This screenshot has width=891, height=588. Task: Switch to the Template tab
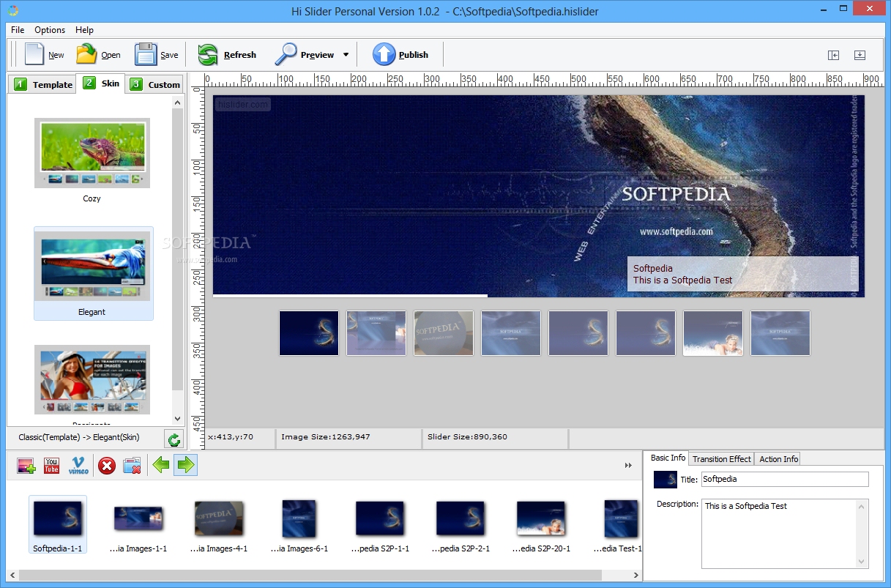pos(43,84)
